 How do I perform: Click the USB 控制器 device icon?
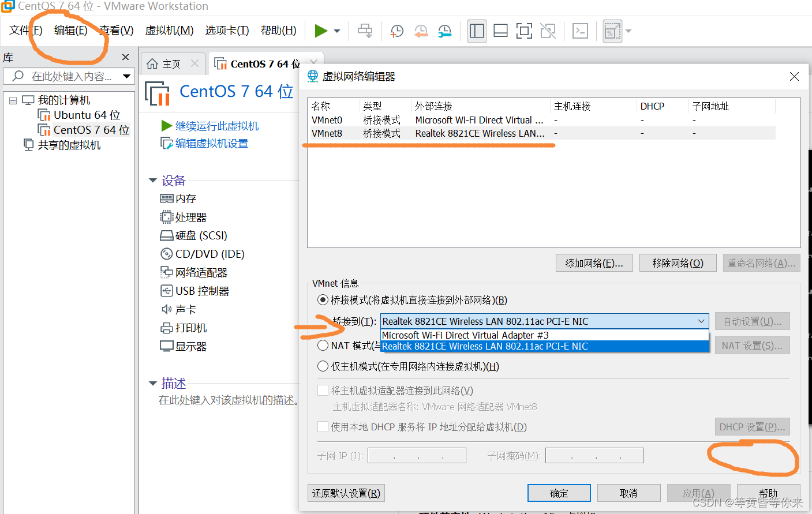(167, 291)
